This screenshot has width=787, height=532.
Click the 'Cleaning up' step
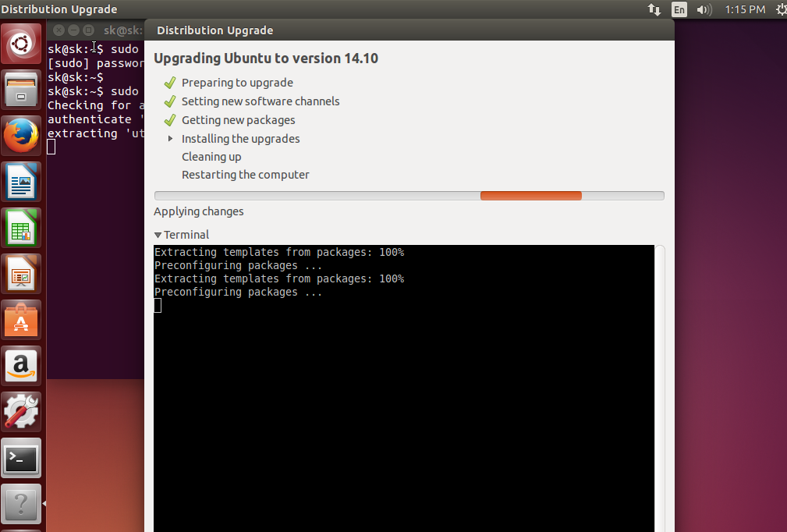pyautogui.click(x=211, y=157)
